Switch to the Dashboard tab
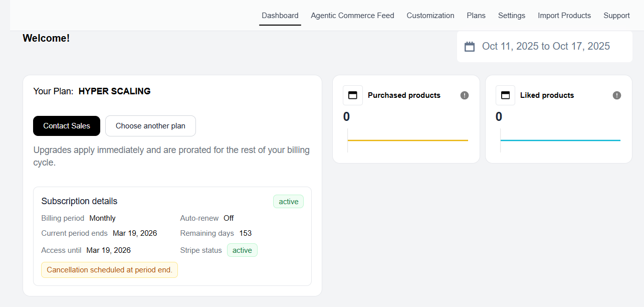The image size is (644, 307). [280, 16]
